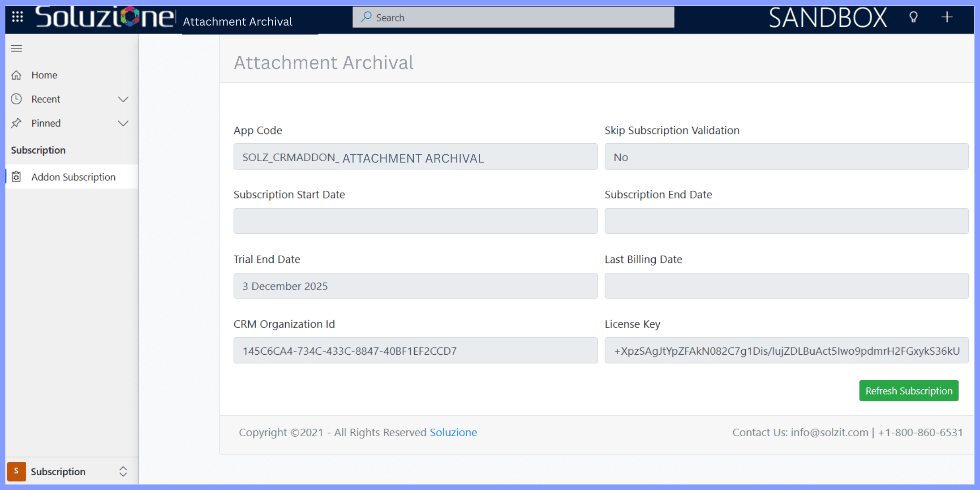Expand the Recent section chevron
980x490 pixels.
click(x=123, y=99)
